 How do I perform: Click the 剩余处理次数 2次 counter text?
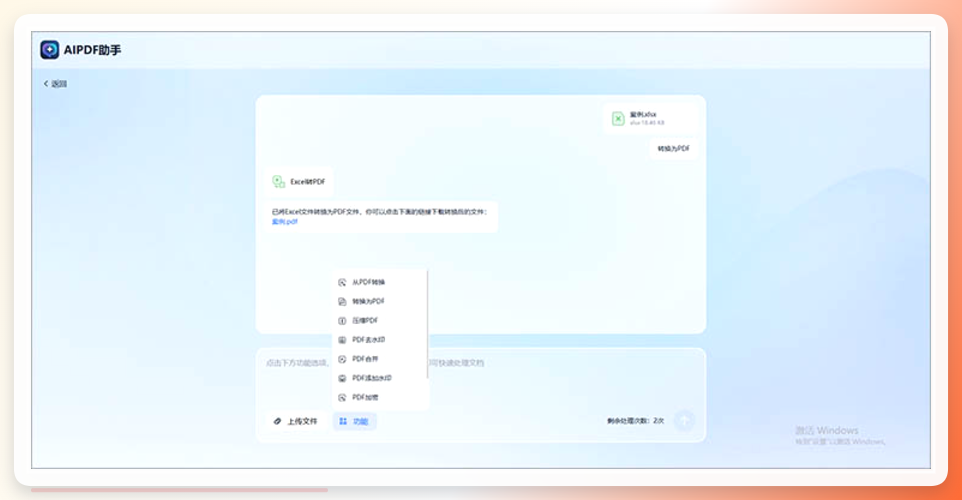[x=635, y=421]
